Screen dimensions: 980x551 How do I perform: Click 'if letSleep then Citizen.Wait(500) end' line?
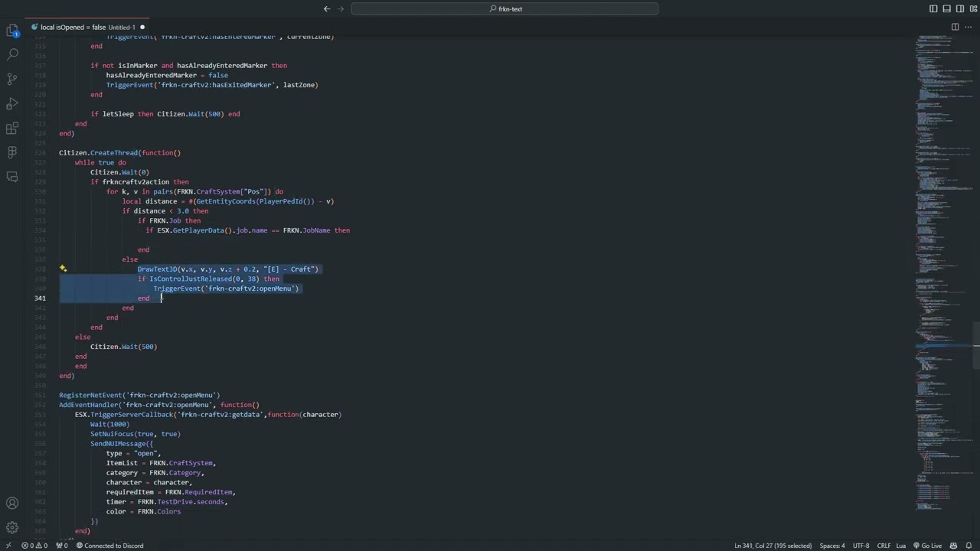[165, 114]
